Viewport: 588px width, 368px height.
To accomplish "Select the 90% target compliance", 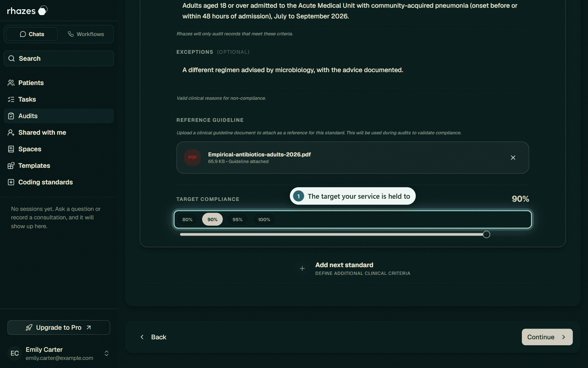I will [x=212, y=220].
